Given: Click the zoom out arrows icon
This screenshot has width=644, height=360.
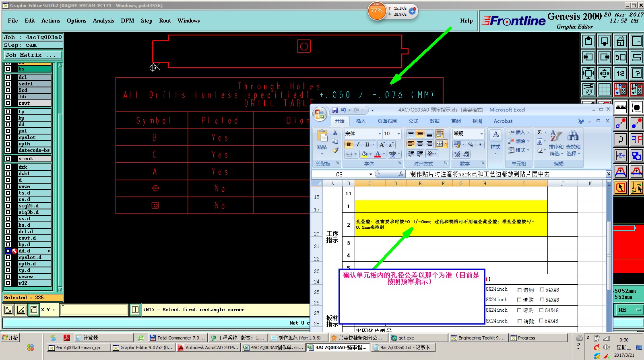Looking at the screenshot, I should 605,73.
